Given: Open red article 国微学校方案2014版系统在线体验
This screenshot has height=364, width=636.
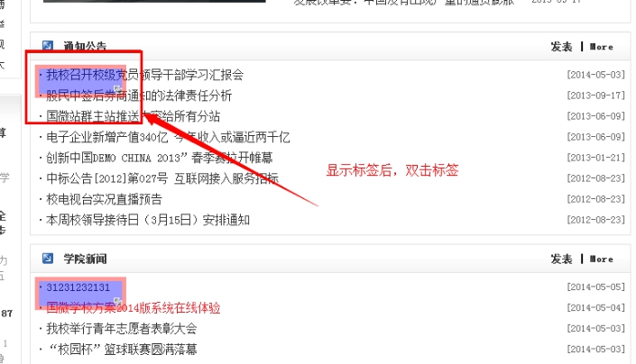Looking at the screenshot, I should tap(133, 308).
